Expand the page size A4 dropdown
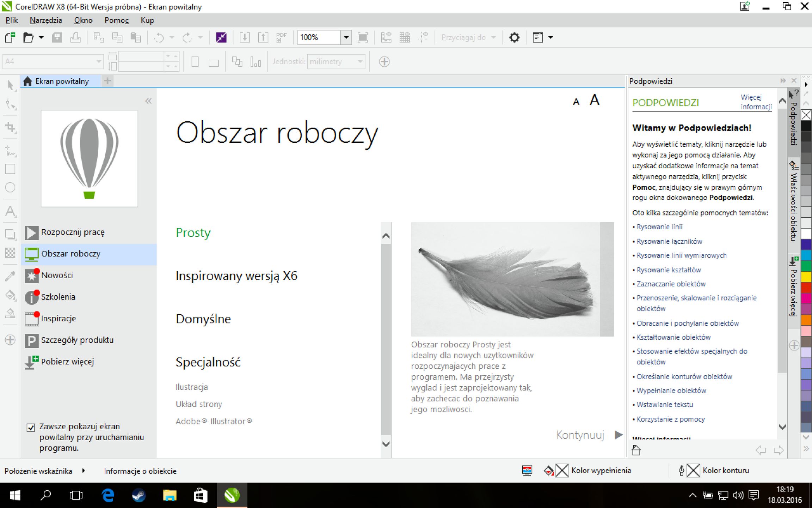 coord(99,61)
